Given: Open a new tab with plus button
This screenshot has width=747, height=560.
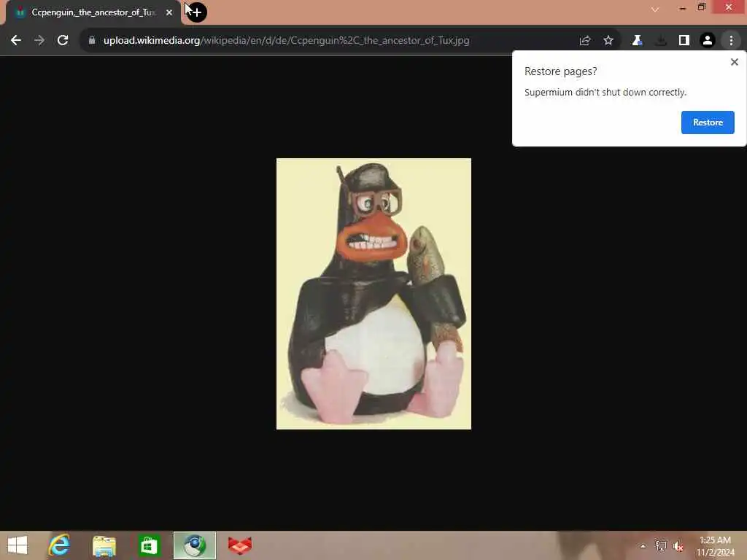Looking at the screenshot, I should [196, 12].
